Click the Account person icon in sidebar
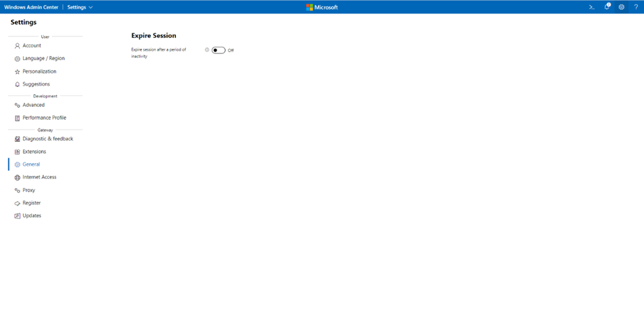Screen dimensions: 644x321 tap(17, 46)
